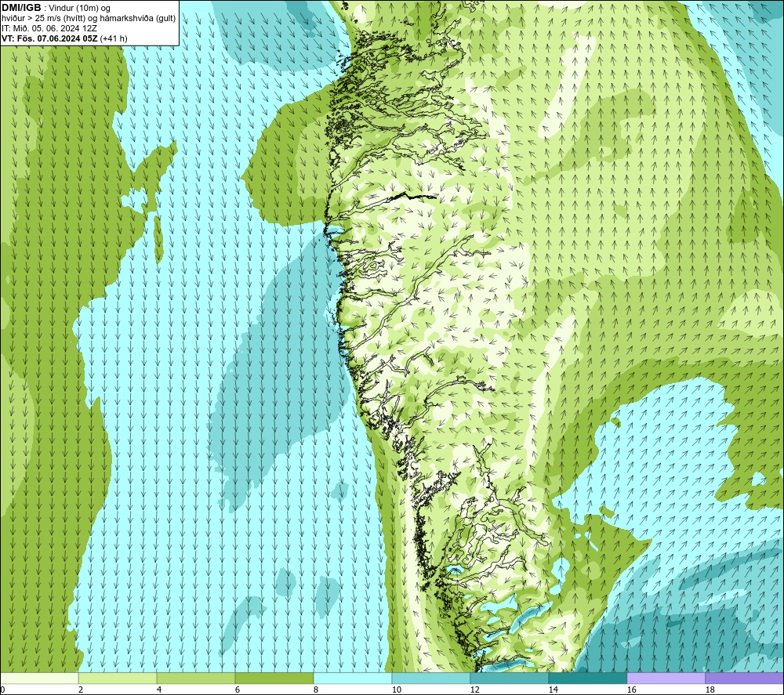Click the legend scale label '4'

tap(159, 690)
